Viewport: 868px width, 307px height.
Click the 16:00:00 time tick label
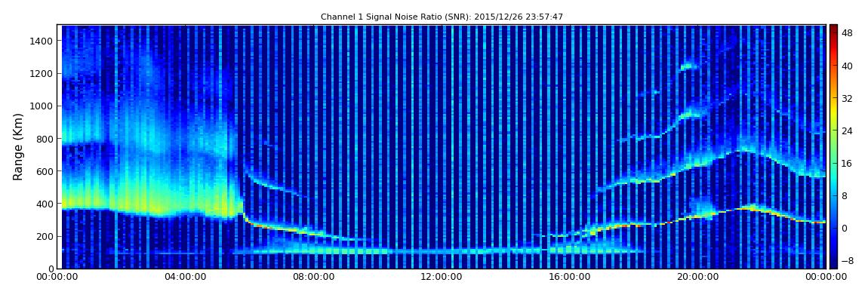point(570,277)
